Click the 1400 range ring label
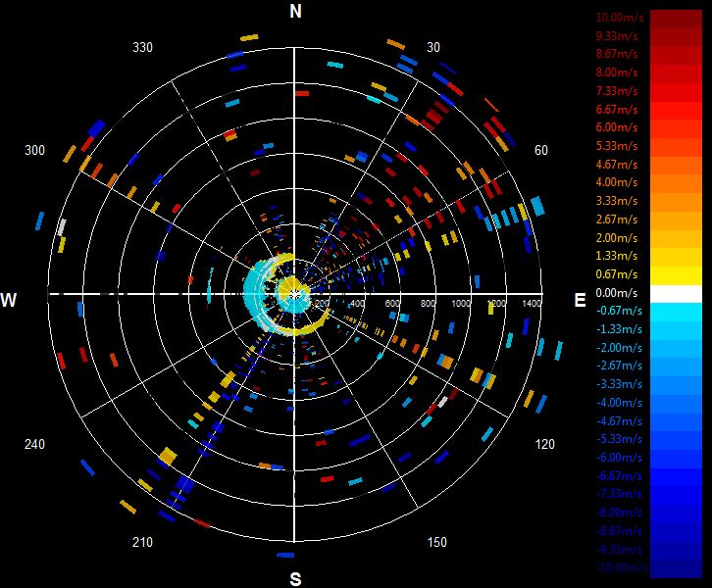Image resolution: width=712 pixels, height=588 pixels. (x=532, y=303)
